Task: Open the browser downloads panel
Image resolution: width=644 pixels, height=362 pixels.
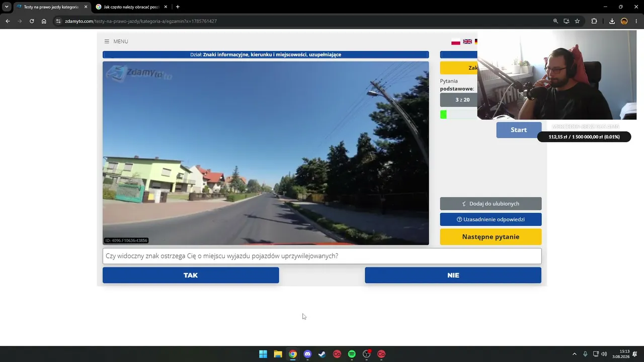Action: [x=612, y=21]
